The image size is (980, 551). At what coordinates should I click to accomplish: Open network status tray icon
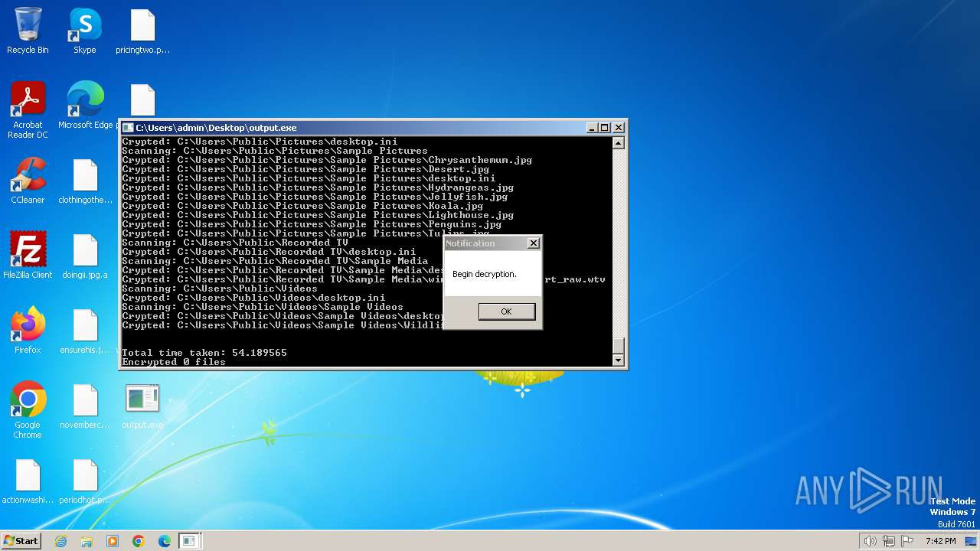(x=889, y=541)
